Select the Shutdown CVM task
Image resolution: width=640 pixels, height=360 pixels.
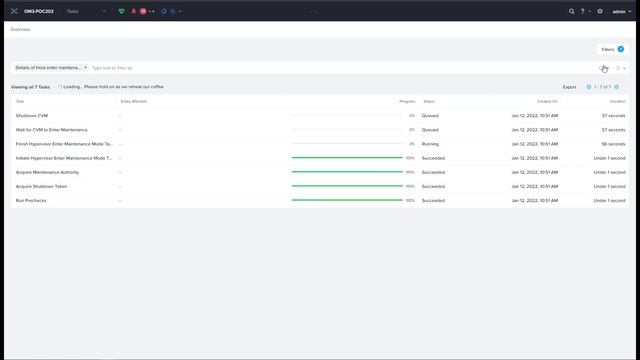click(x=32, y=116)
